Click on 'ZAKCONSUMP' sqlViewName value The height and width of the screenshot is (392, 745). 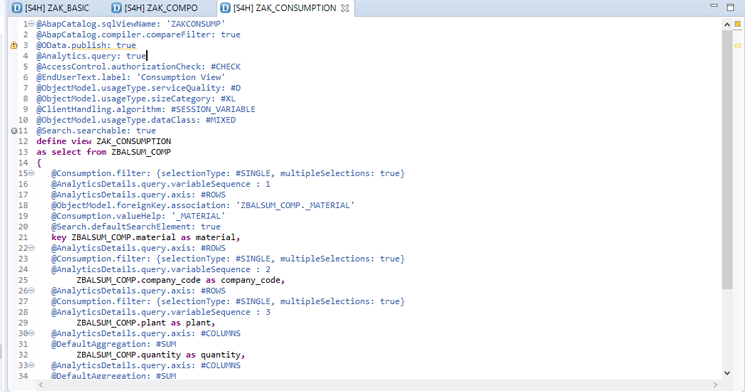pos(195,24)
